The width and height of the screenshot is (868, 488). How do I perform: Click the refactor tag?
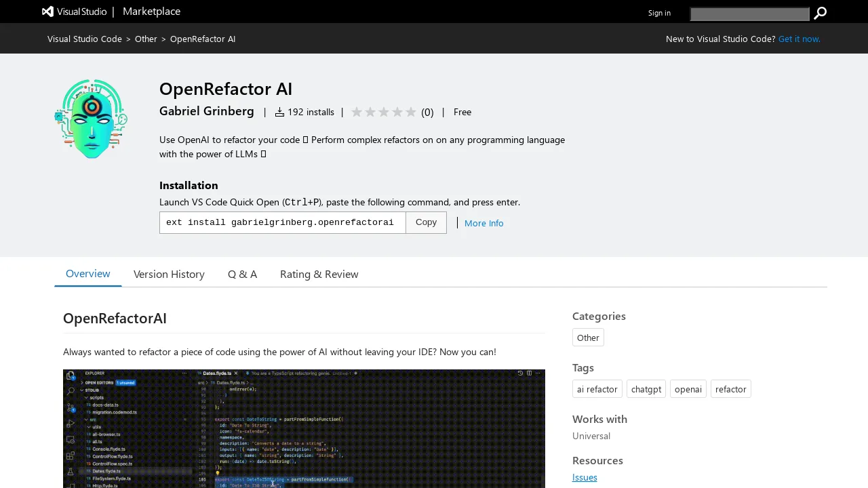[x=730, y=389]
